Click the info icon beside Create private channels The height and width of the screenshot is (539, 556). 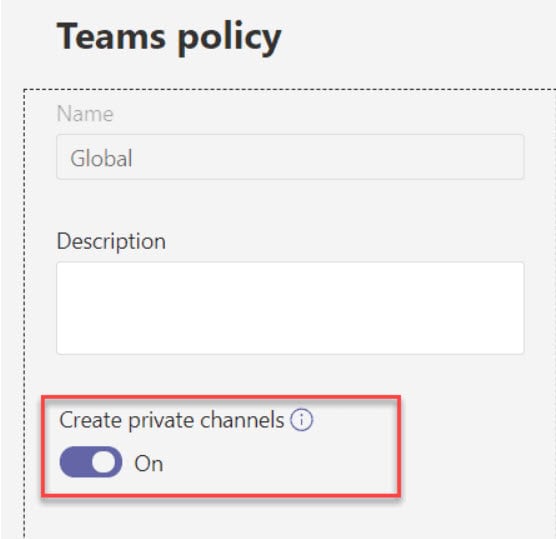(301, 420)
